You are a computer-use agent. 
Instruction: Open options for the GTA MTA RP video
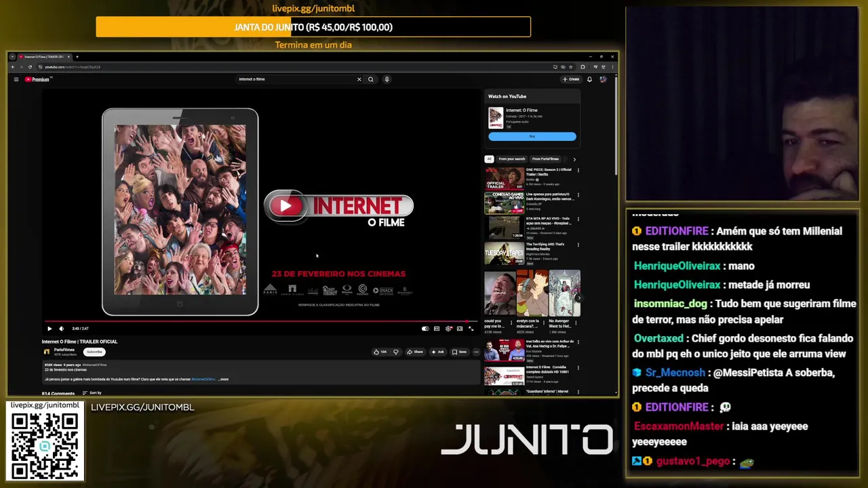point(578,220)
